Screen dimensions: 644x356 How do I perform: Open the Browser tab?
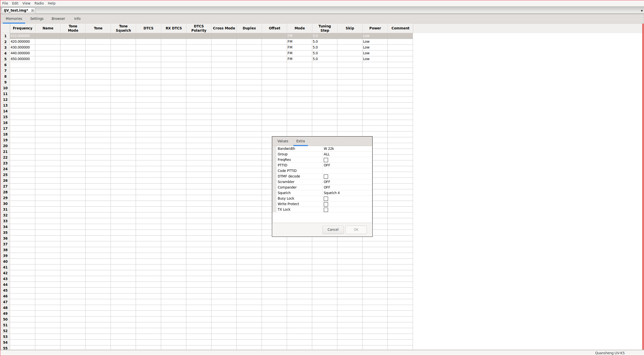(x=58, y=19)
